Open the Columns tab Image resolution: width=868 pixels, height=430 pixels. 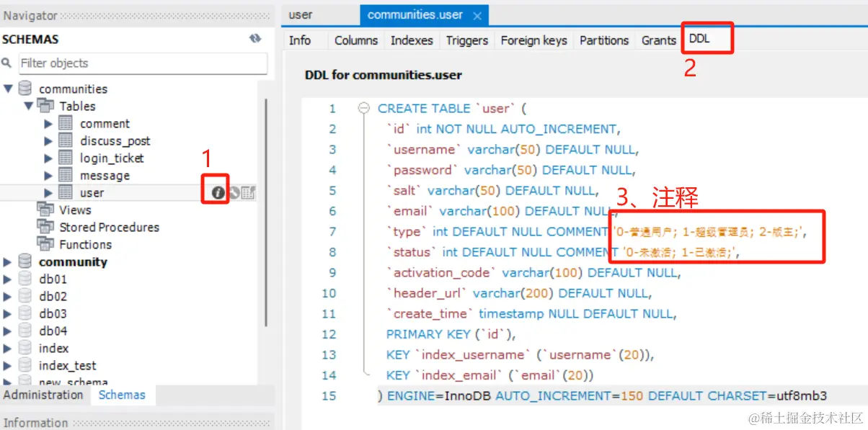click(356, 40)
